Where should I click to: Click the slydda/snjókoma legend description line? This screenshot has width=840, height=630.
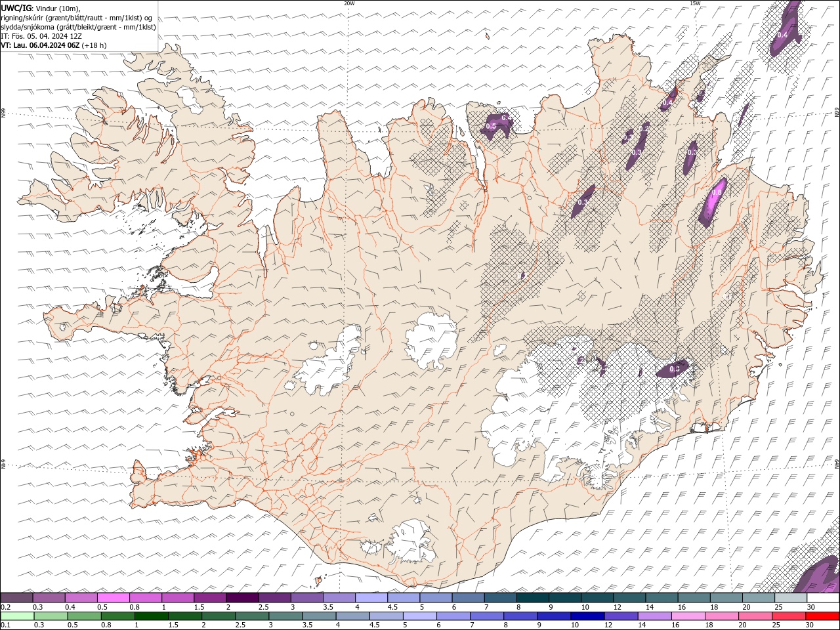click(x=78, y=27)
